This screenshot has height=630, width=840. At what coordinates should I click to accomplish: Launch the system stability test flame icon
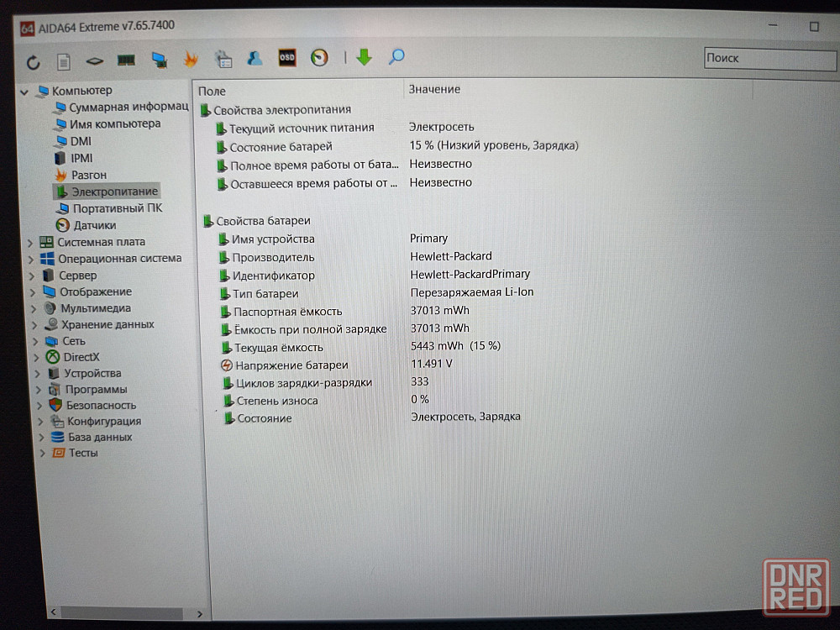click(190, 59)
